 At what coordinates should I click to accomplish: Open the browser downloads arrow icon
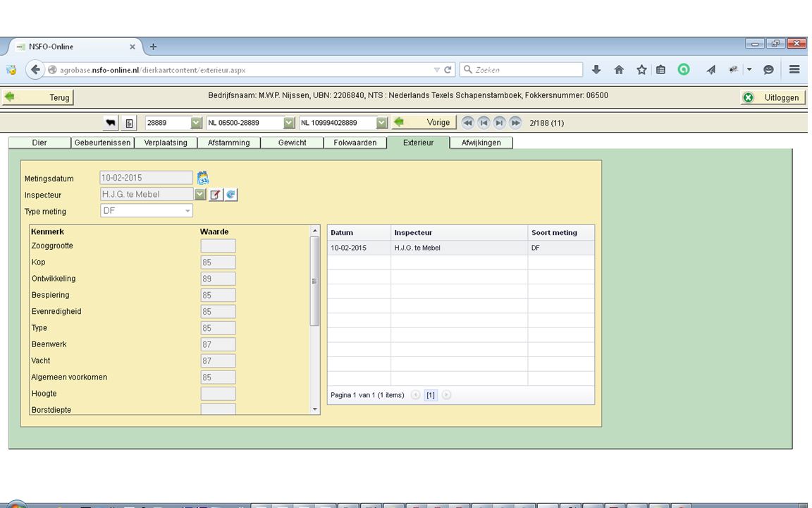click(596, 69)
